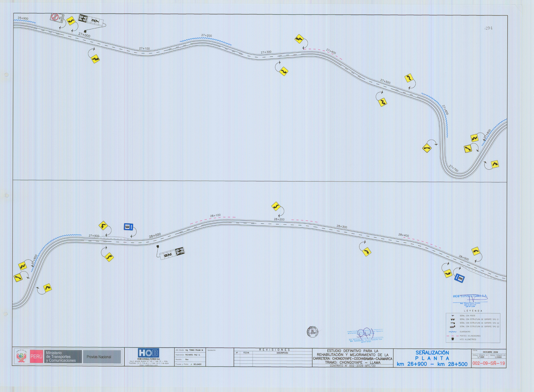534x392 pixels.
Task: Select the 27+100 station label
Action: (x=144, y=48)
